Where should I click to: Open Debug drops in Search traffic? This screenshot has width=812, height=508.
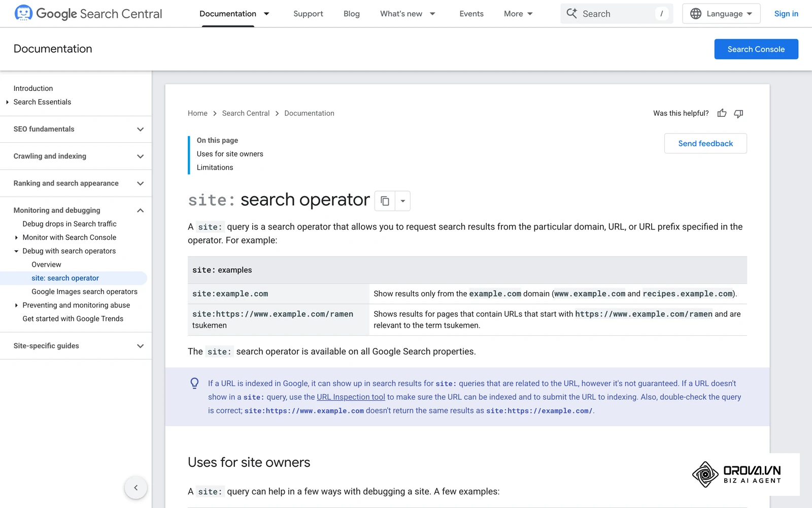coord(70,224)
